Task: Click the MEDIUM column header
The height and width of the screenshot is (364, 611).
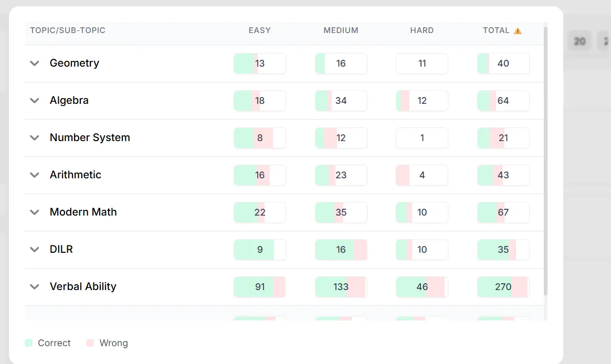Action: pyautogui.click(x=341, y=30)
